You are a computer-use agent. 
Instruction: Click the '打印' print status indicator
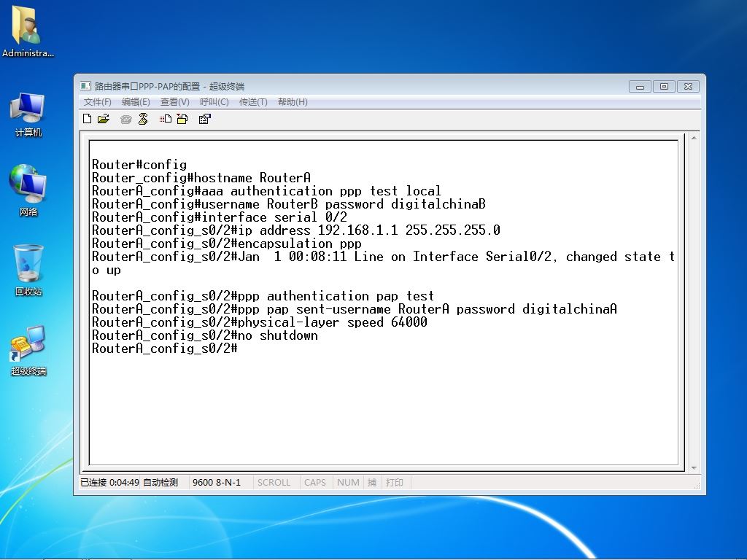click(395, 483)
